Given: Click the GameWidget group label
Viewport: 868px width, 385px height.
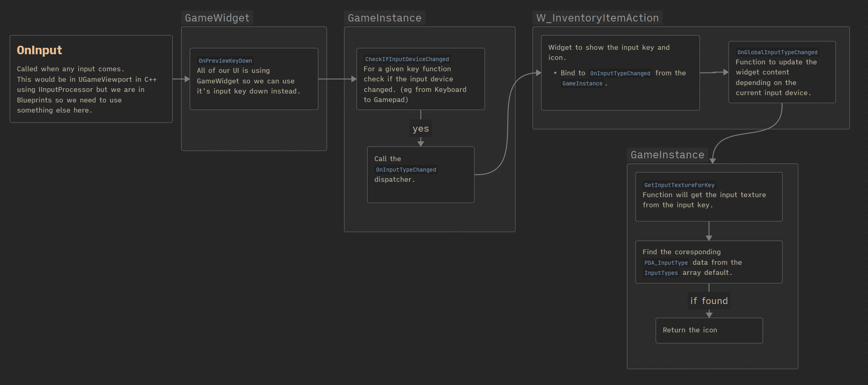Looking at the screenshot, I should [x=217, y=18].
